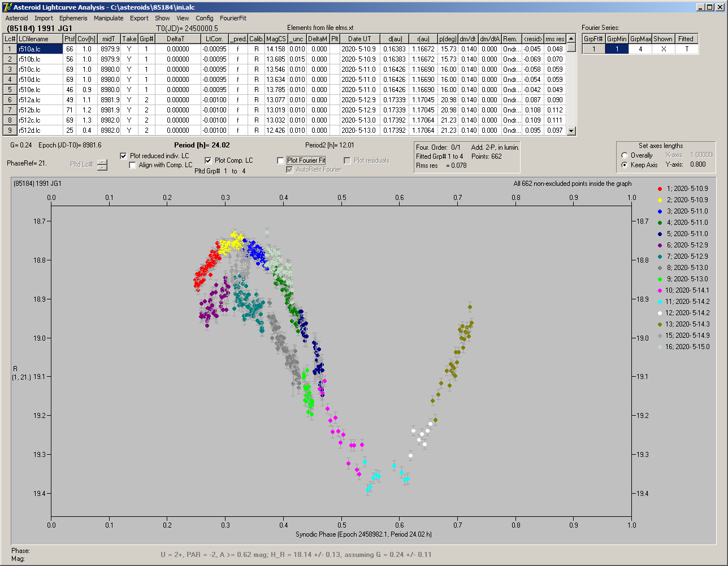Screen dimensions: 728x566
Task: Click the Period2 [h]= 12.01 label
Action: pos(330,145)
